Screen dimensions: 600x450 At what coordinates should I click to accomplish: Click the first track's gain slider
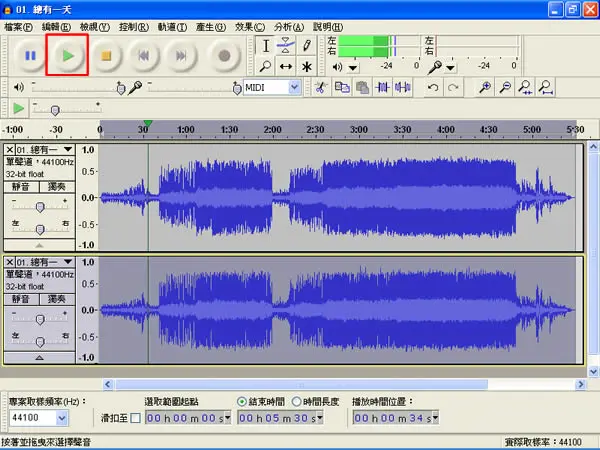point(40,207)
